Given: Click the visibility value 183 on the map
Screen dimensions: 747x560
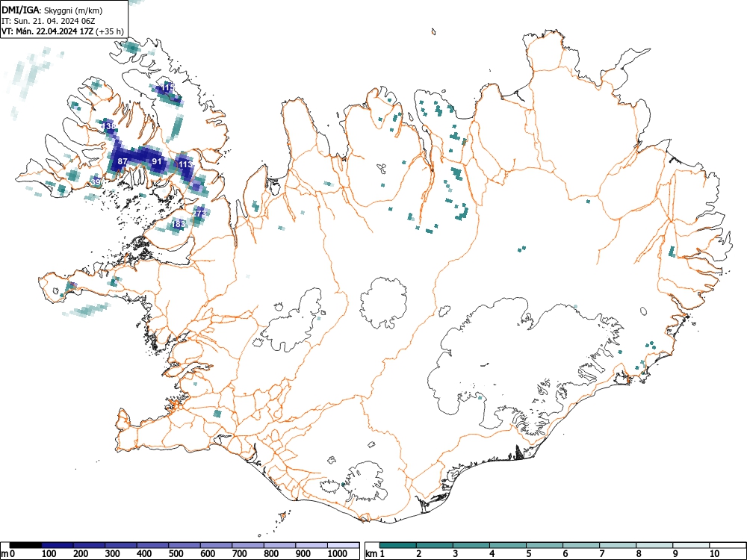Looking at the screenshot, I should [179, 224].
